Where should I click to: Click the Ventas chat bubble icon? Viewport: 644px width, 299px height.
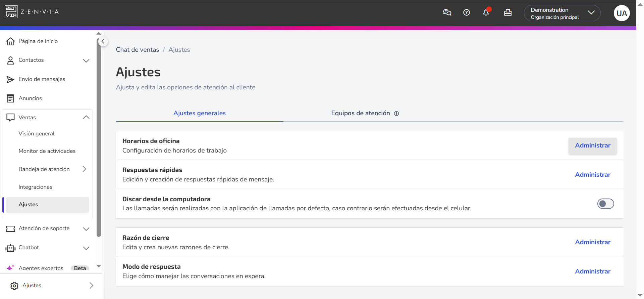click(11, 117)
